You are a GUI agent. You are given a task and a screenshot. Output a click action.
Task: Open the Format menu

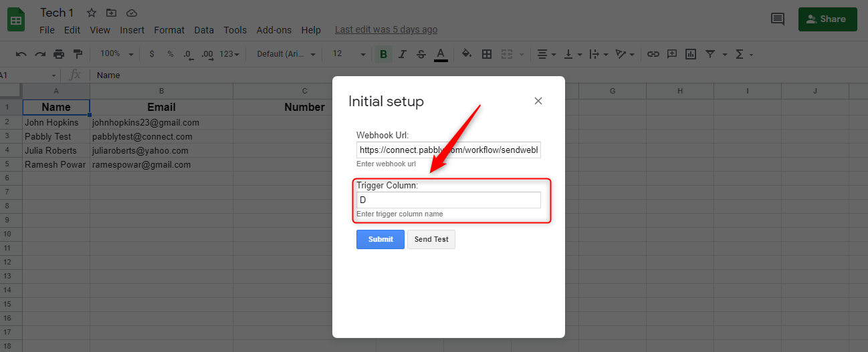169,30
